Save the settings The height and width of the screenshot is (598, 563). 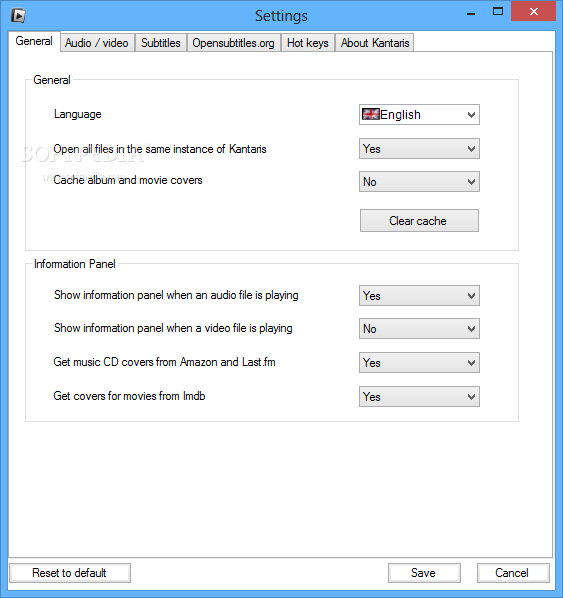click(424, 573)
